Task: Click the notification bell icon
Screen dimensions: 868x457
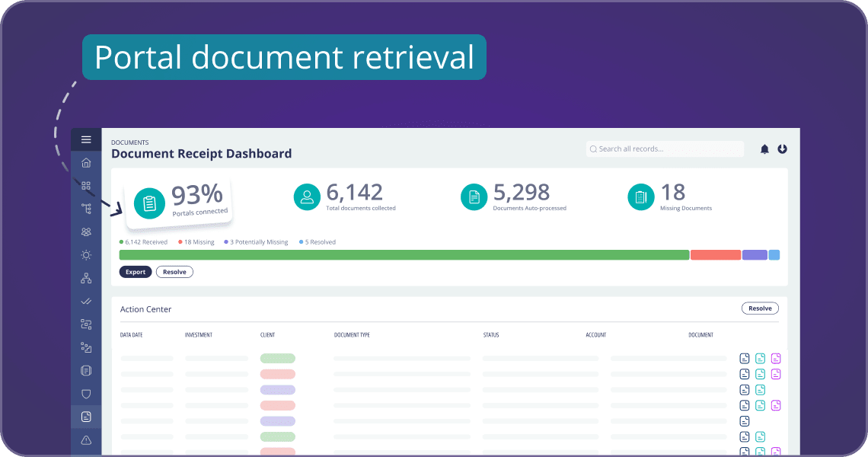Action: point(764,149)
